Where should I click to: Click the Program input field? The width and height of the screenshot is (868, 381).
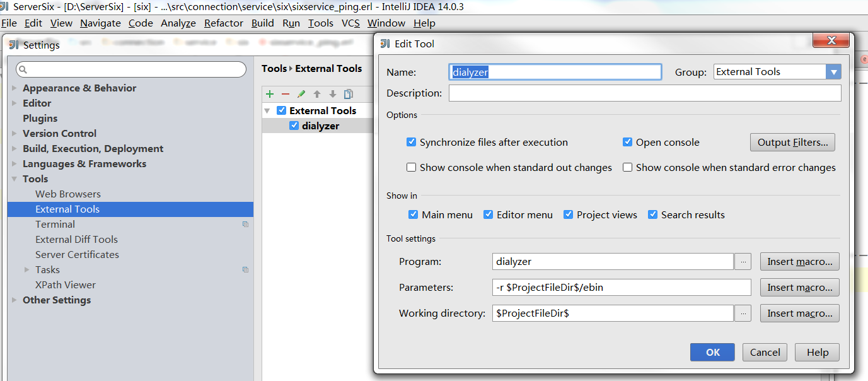coord(613,261)
